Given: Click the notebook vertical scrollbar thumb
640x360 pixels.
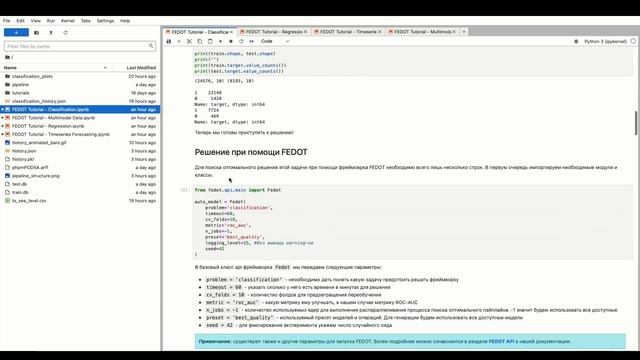Looking at the screenshot, I should click(636, 123).
